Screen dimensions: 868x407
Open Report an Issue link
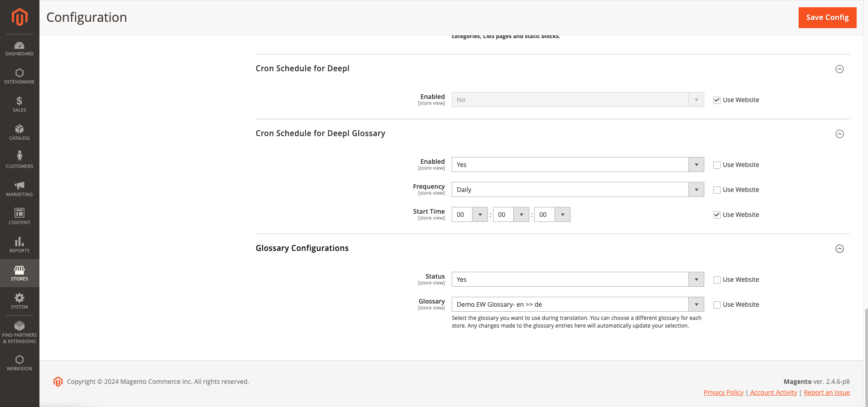tap(827, 392)
